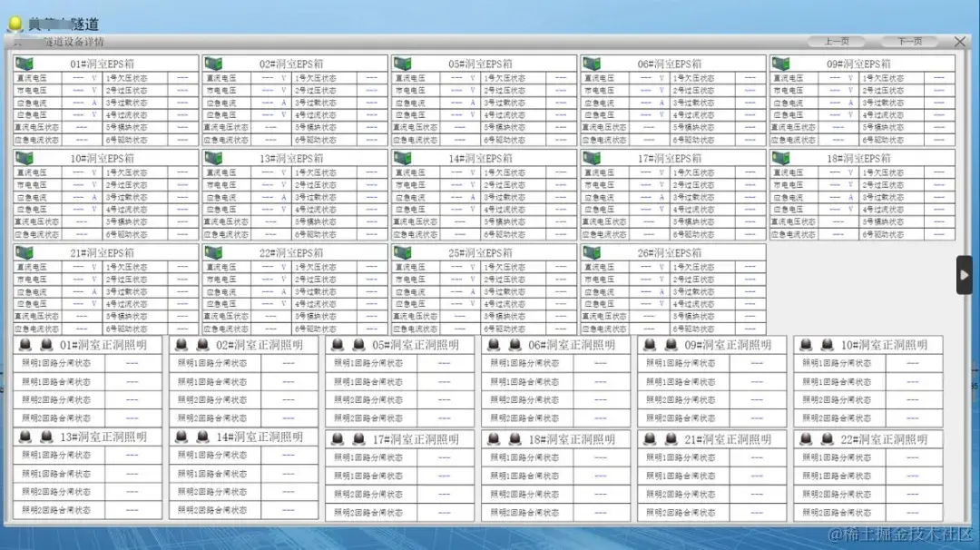Click 直流电压 label in 25#洞室EPS箱
Screen dimensions: 980x550
(x=411, y=267)
